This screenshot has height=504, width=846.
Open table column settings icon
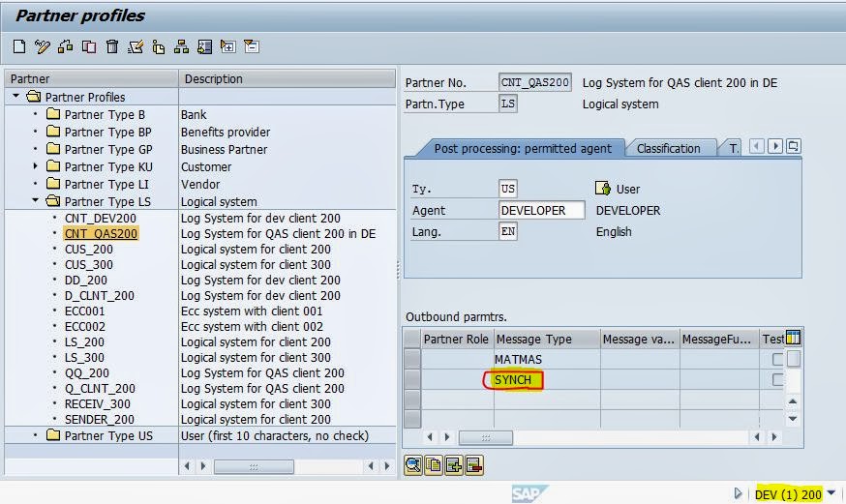point(793,338)
